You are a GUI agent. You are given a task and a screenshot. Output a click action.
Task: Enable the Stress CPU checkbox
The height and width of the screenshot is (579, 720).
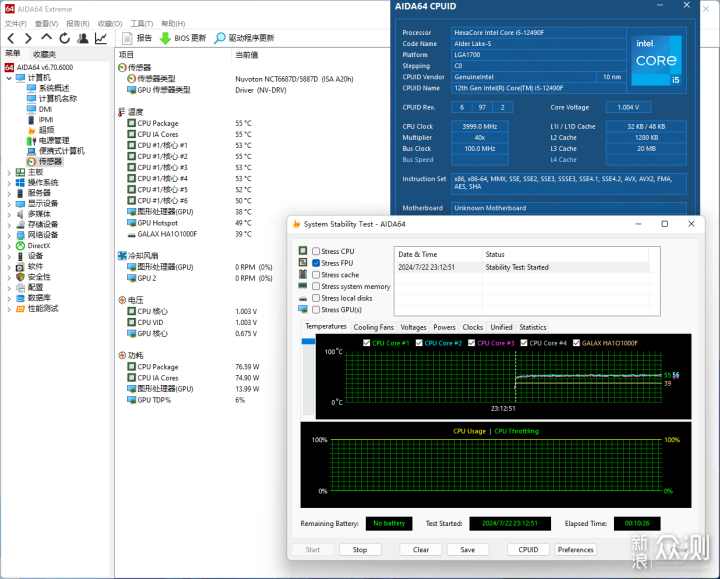tap(316, 251)
